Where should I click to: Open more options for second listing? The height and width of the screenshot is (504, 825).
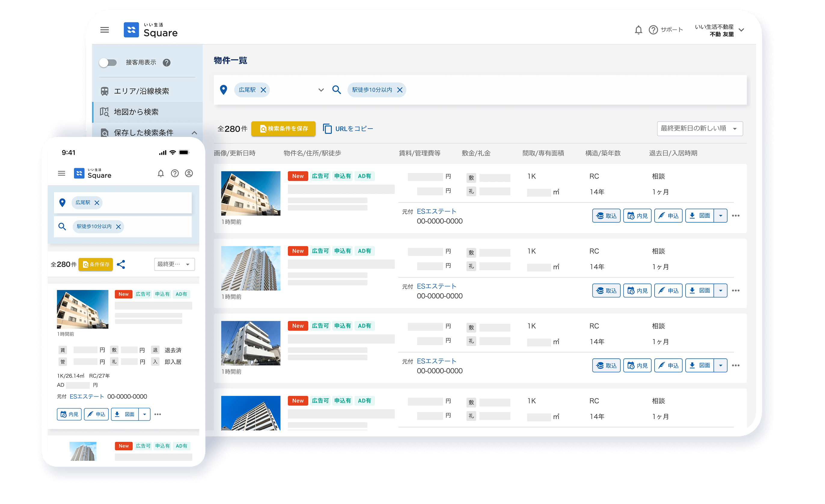pos(736,291)
